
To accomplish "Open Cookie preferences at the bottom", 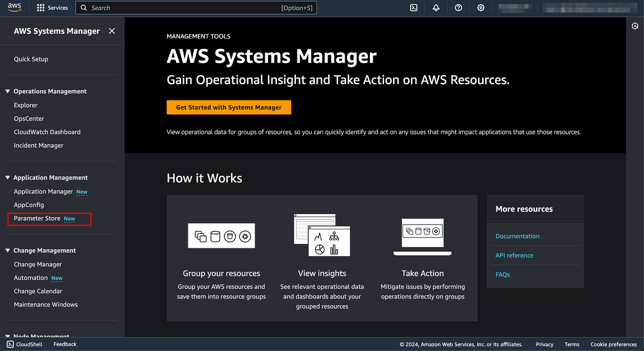I will point(613,344).
